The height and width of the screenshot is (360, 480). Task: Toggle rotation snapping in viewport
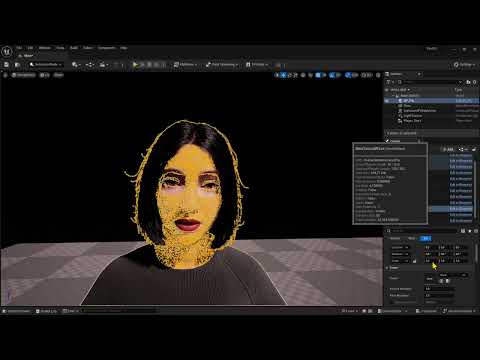(x=332, y=75)
